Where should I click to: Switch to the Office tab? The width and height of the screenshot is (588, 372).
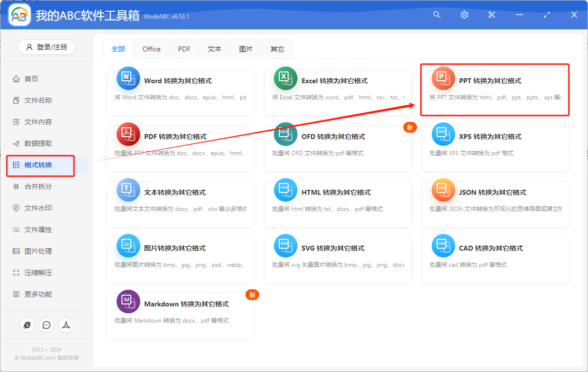click(x=151, y=49)
